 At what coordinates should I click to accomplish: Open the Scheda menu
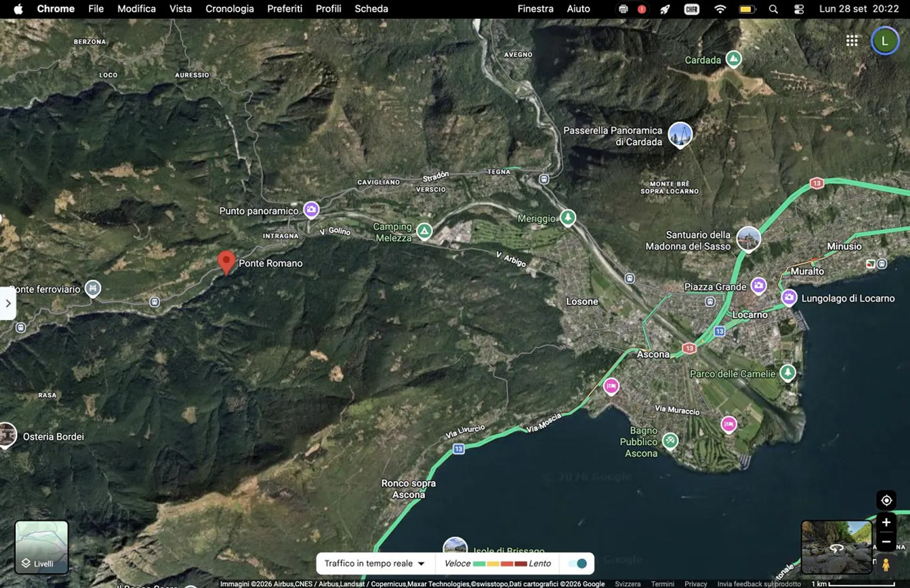point(371,9)
